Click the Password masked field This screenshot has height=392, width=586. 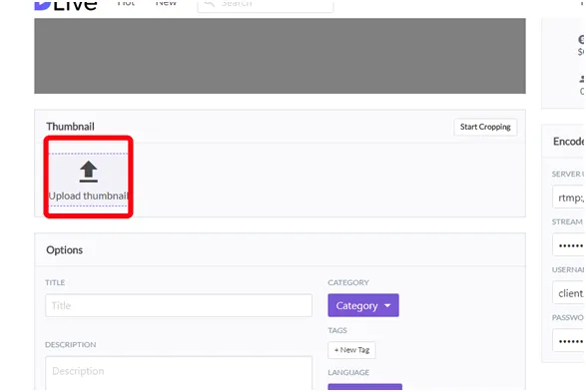tap(568, 340)
